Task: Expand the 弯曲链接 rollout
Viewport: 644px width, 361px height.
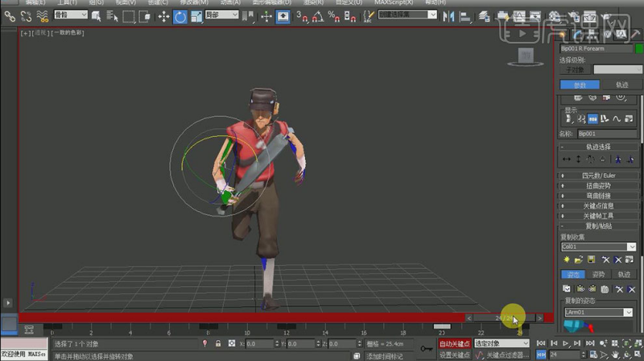Action: 598,196
